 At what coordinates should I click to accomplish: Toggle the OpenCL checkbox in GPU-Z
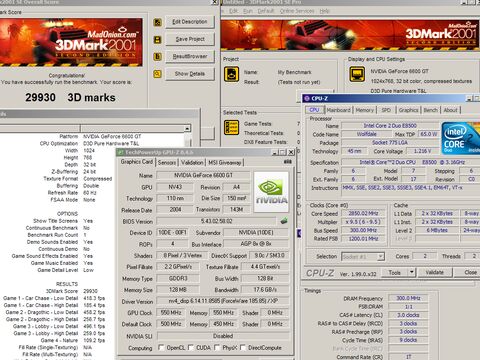[x=161, y=348]
